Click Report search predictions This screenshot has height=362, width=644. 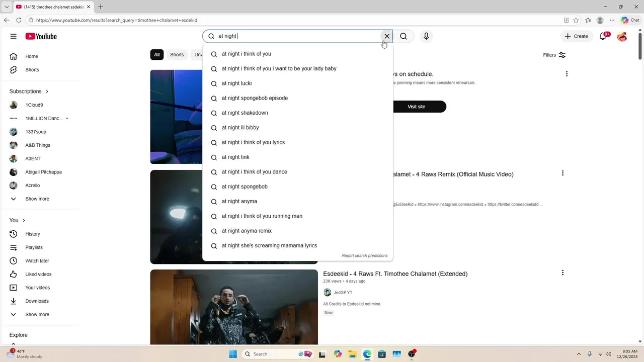click(365, 256)
